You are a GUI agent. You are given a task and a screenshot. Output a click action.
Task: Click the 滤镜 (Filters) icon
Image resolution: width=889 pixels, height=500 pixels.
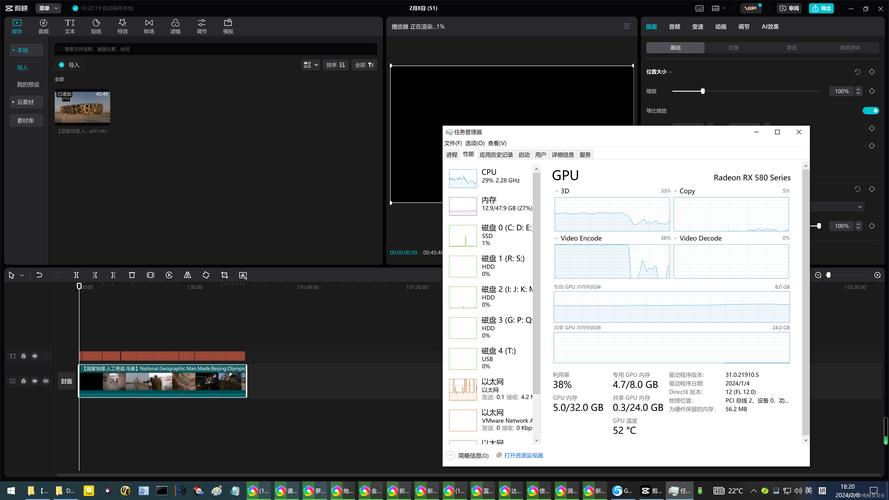[x=175, y=25]
